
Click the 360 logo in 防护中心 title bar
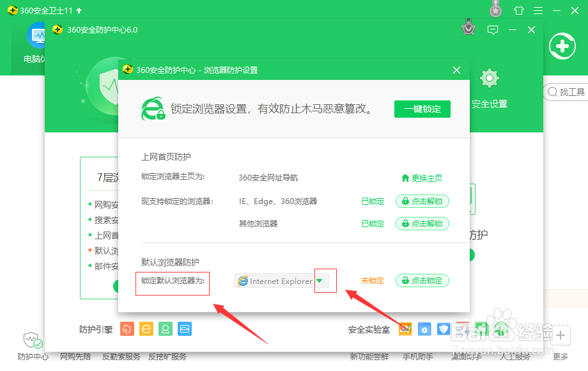click(58, 29)
